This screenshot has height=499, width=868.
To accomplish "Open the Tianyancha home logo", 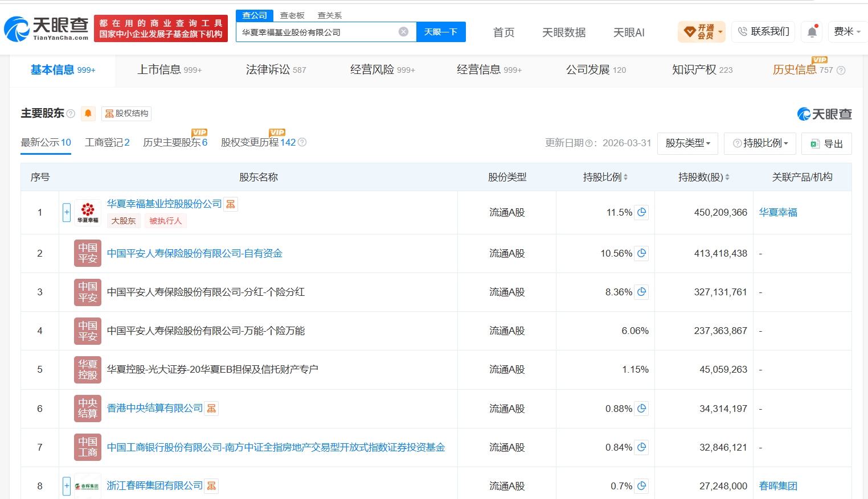I will click(x=47, y=28).
